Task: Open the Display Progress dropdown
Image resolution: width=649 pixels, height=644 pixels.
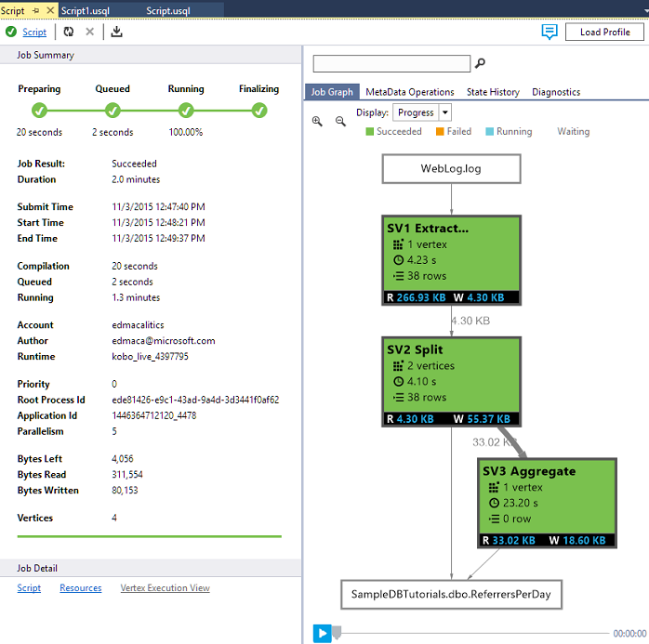Action: click(x=445, y=112)
